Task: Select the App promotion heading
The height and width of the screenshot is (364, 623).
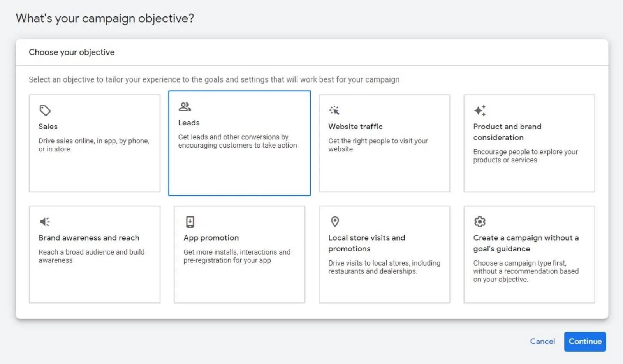Action: pyautogui.click(x=211, y=238)
